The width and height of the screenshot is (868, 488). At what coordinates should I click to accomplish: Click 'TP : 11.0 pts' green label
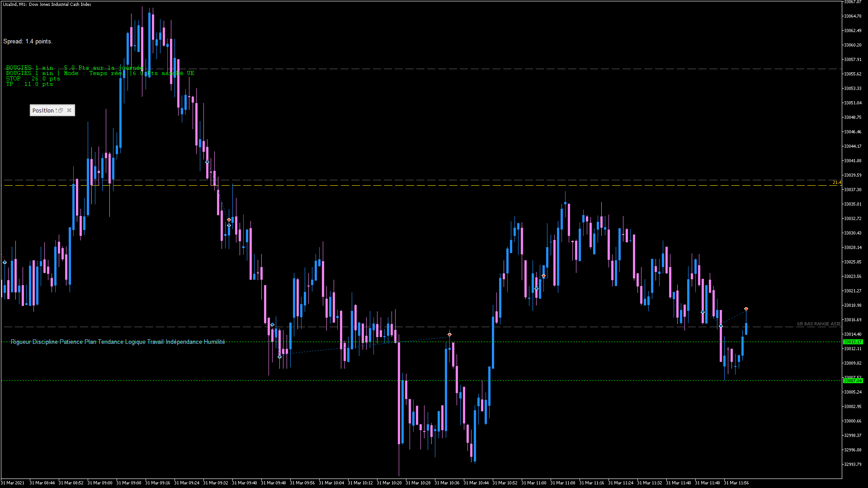pos(29,84)
